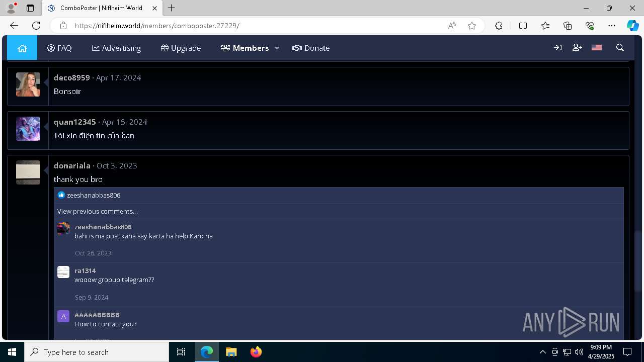Screen dimensions: 644x362
Task: Open Browser essentials icon
Action: pos(590,26)
